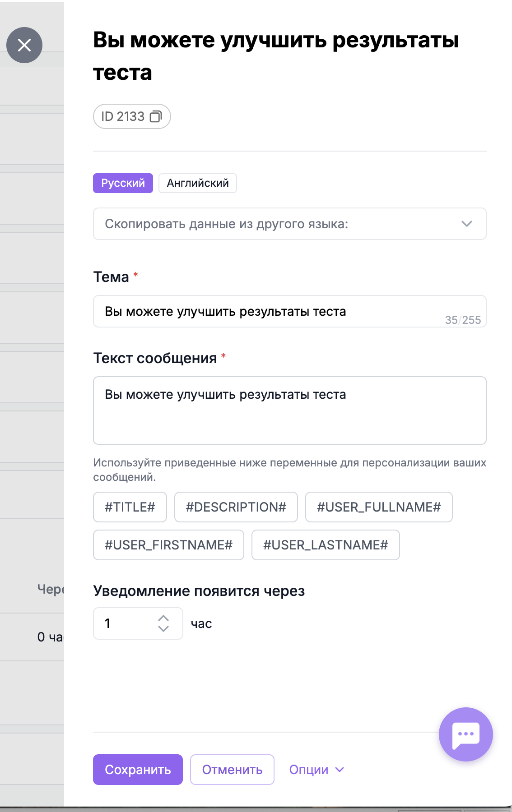Switch to the Английский language tab
This screenshot has height=812, width=512.
click(x=198, y=183)
